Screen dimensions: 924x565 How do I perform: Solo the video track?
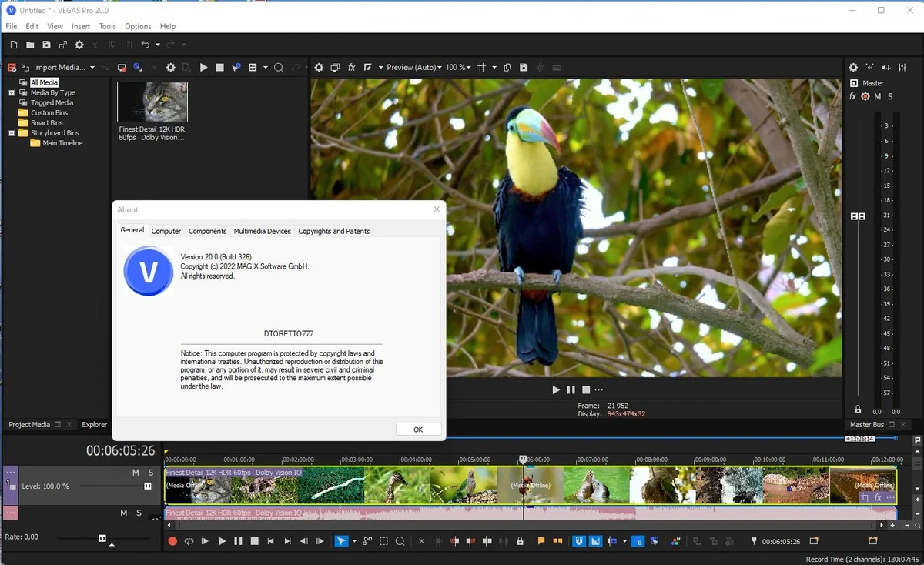pyautogui.click(x=151, y=473)
